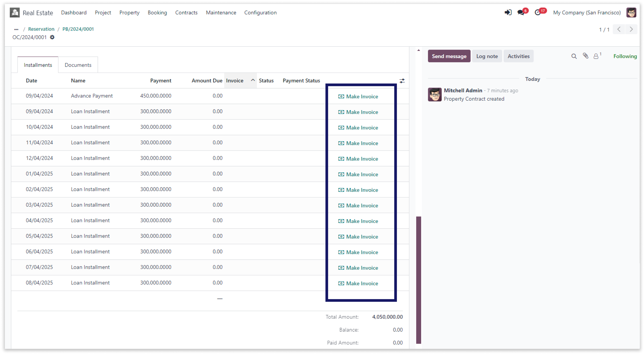Make Invoice for the 10/04/2024 installment
644x354 pixels.
tap(358, 128)
